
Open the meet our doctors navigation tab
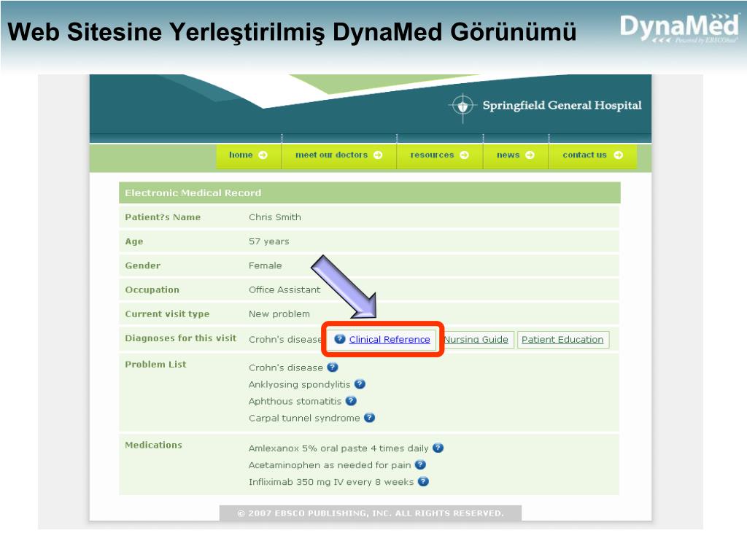click(x=339, y=156)
